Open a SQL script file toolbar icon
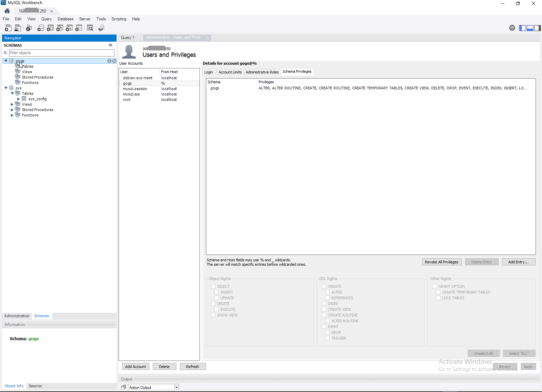542x392 pixels. tap(18, 28)
